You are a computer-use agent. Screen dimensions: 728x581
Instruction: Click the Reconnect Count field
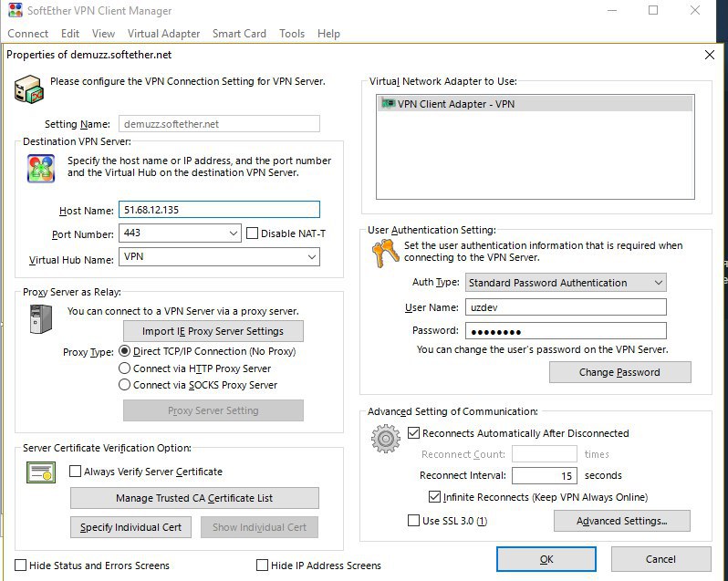click(x=545, y=454)
